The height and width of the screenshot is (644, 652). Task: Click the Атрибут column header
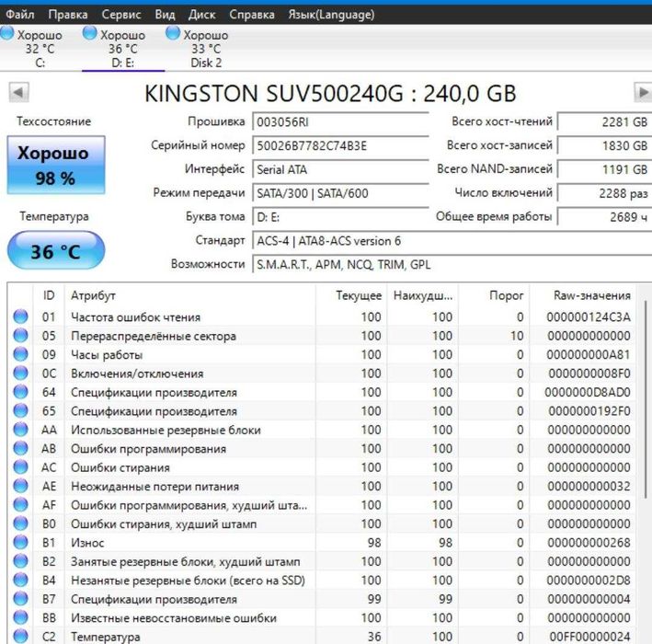coord(94,295)
